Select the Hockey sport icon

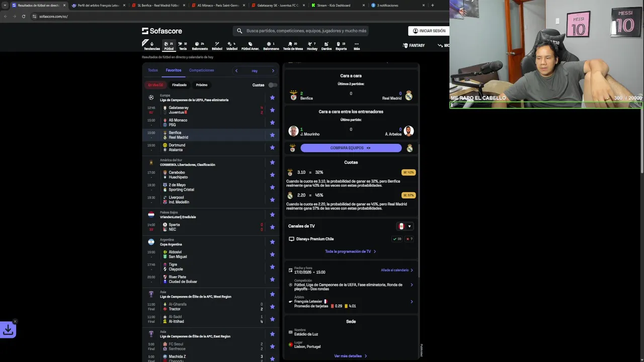[x=312, y=46]
